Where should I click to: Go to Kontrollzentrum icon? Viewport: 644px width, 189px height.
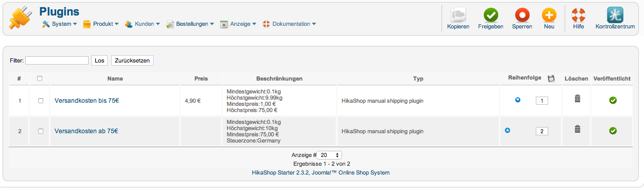tap(615, 15)
